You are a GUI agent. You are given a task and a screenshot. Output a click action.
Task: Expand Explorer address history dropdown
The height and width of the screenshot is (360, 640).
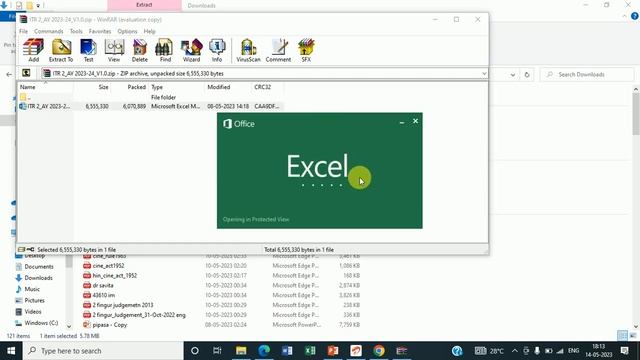(x=513, y=75)
